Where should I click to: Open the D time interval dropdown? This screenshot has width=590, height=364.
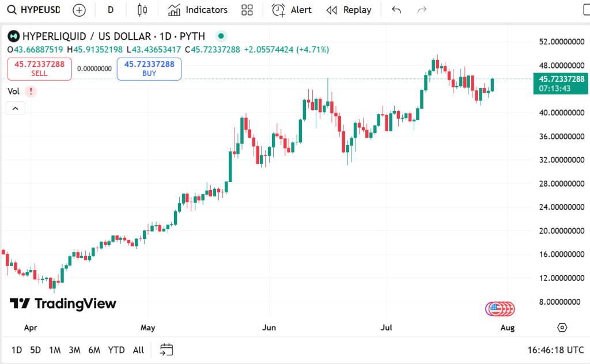110,10
